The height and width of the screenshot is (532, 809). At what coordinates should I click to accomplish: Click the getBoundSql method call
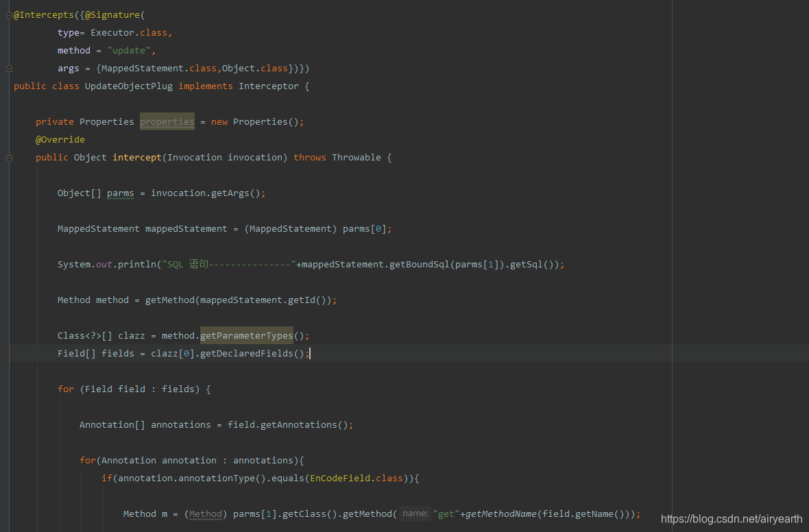point(420,264)
